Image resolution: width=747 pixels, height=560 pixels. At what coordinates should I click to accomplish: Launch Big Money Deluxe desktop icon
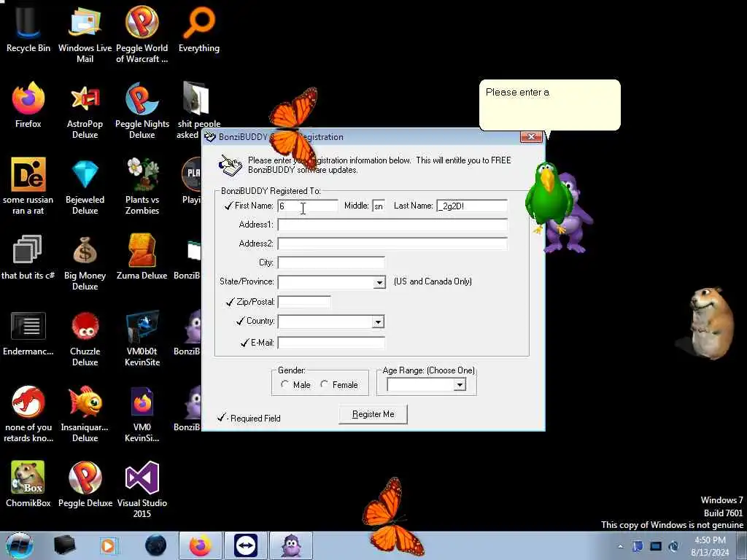pos(85,262)
